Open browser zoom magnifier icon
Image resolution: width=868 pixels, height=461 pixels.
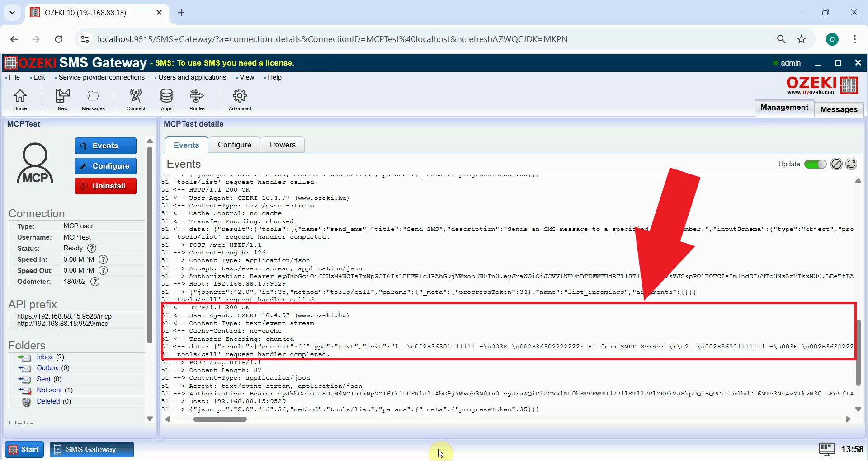(x=781, y=39)
